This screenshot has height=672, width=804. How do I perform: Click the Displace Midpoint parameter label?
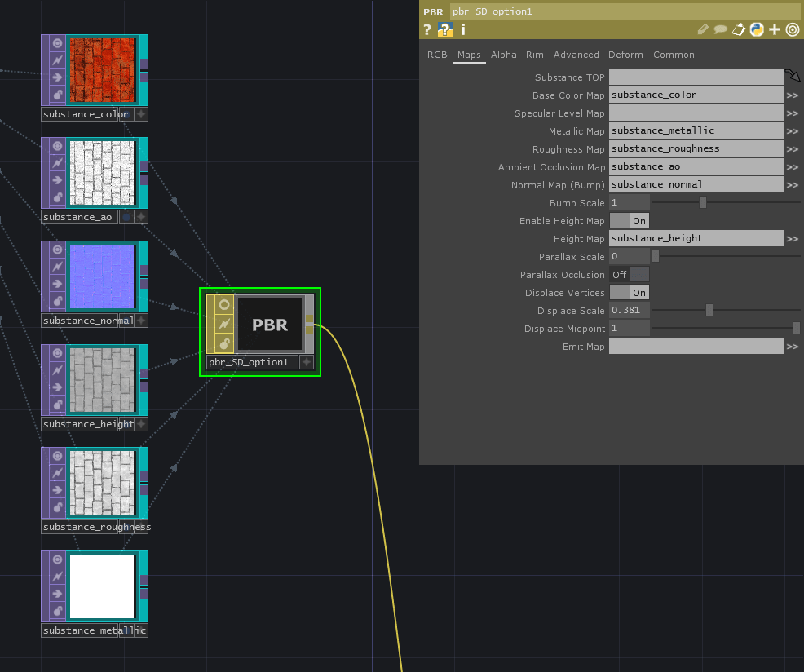(x=564, y=329)
